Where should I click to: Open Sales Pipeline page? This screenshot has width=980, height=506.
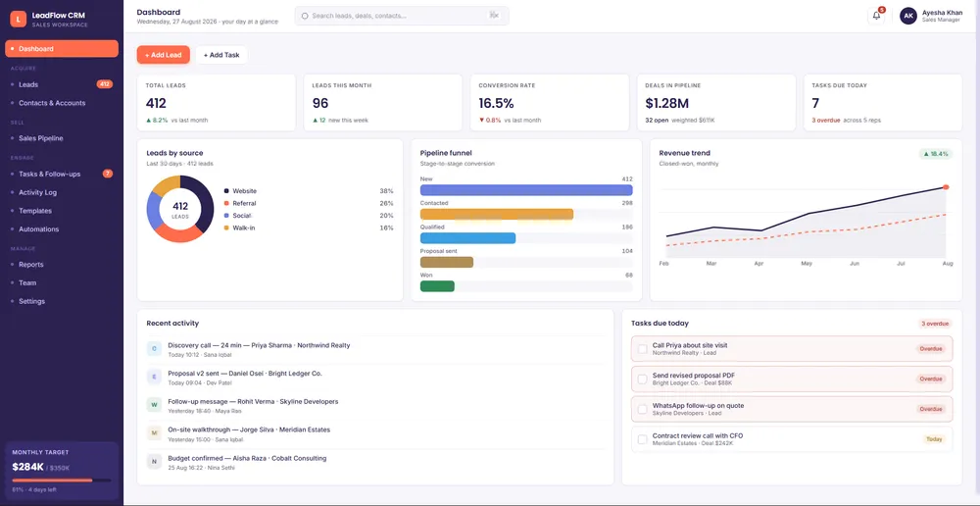[x=61, y=138]
